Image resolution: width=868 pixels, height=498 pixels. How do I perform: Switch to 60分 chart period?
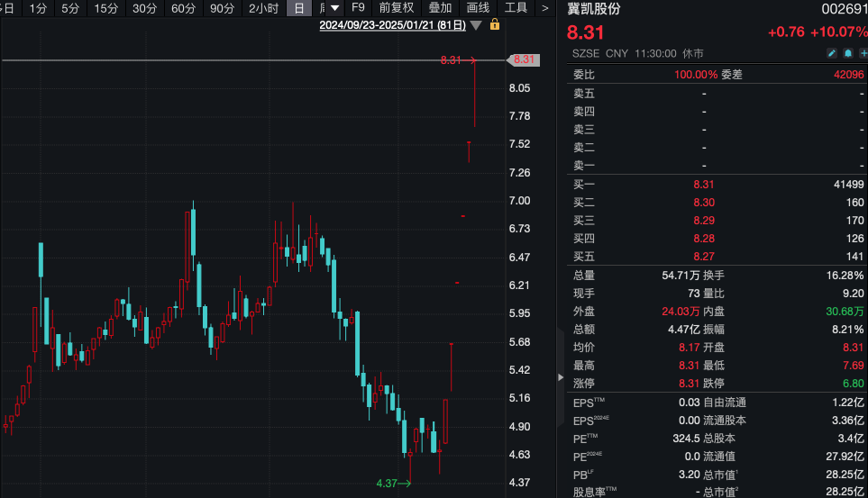pos(183,8)
